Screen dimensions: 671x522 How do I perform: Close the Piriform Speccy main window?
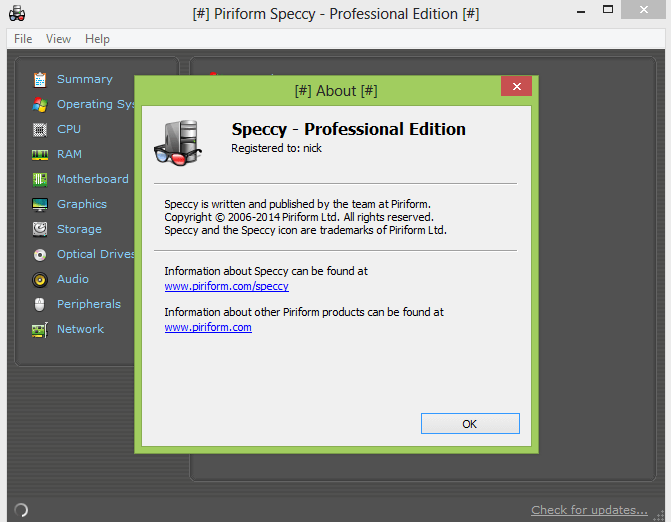click(643, 9)
